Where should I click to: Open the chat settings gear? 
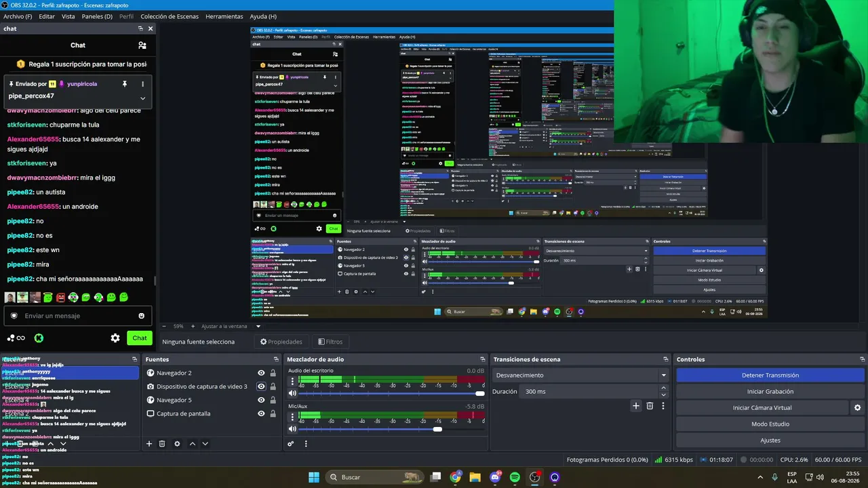pyautogui.click(x=115, y=338)
